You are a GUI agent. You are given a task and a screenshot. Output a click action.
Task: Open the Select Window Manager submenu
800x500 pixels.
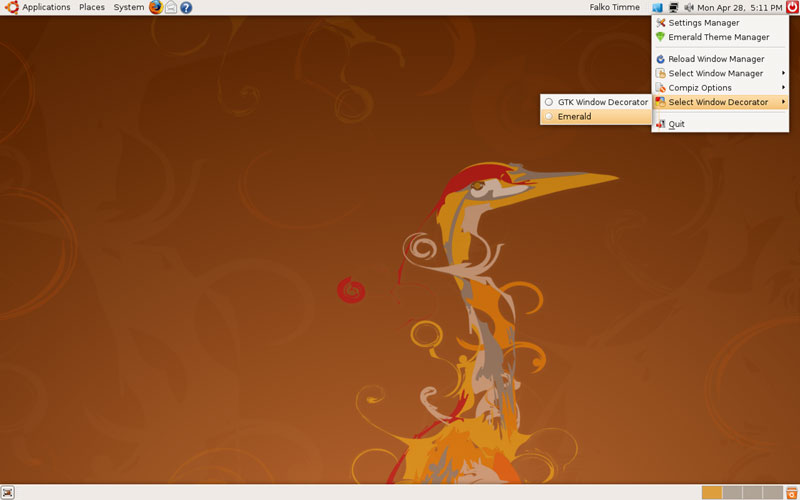[720, 73]
